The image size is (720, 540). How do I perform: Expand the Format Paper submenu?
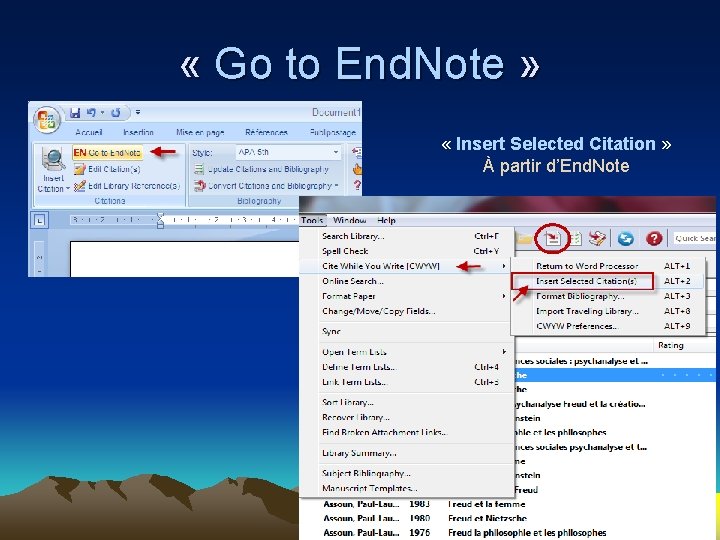pos(407,296)
